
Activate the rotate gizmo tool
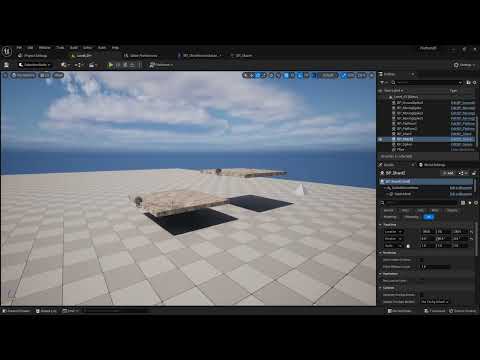point(258,76)
